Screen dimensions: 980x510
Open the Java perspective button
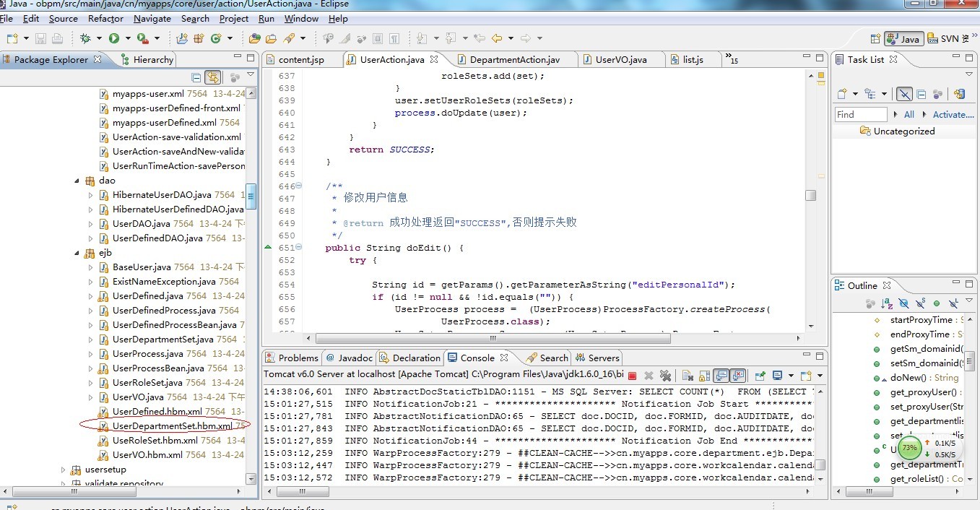[x=903, y=38]
